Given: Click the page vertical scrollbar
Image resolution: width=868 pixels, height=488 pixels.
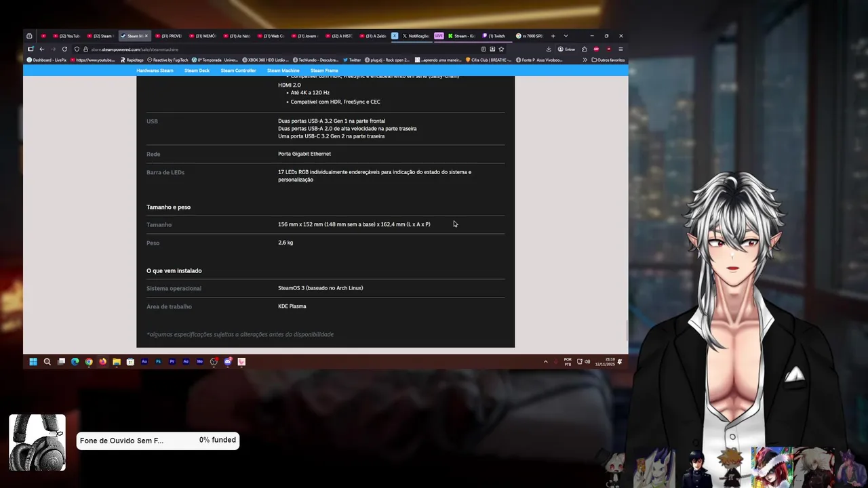Looking at the screenshot, I should (627, 331).
